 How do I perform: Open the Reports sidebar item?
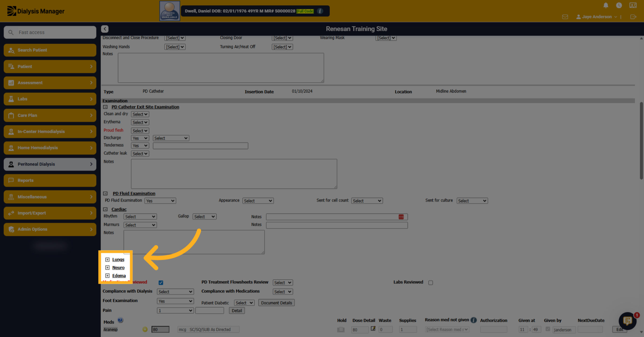(x=50, y=180)
